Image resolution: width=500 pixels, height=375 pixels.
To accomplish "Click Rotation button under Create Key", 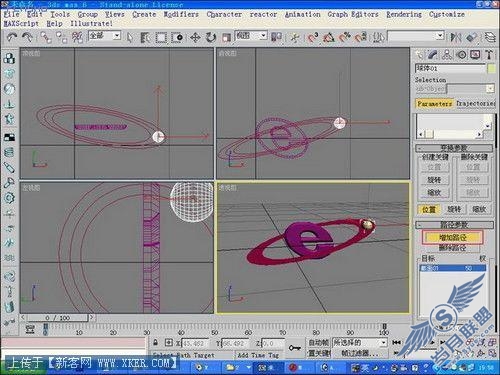I will (x=434, y=180).
